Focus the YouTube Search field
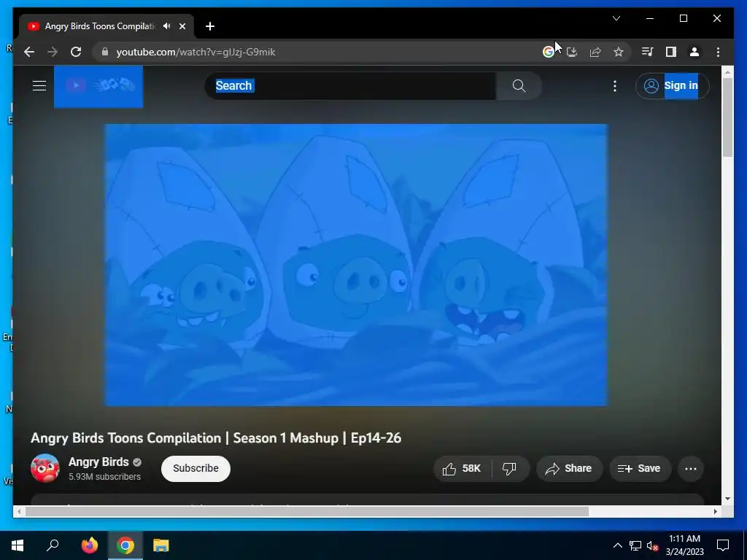 (350, 86)
